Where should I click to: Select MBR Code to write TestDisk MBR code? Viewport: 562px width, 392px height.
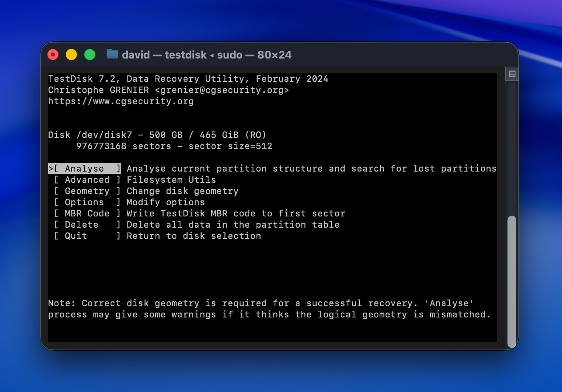[x=87, y=213]
